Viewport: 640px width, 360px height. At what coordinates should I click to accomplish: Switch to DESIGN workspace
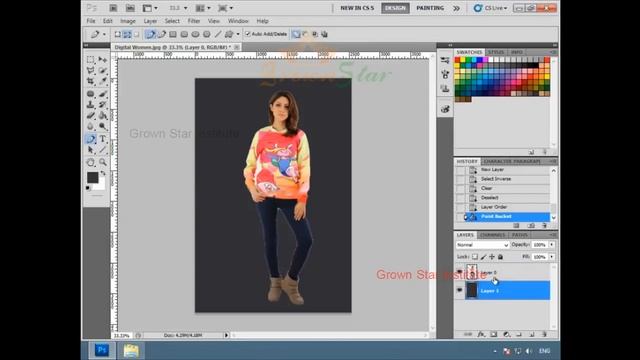click(x=395, y=8)
